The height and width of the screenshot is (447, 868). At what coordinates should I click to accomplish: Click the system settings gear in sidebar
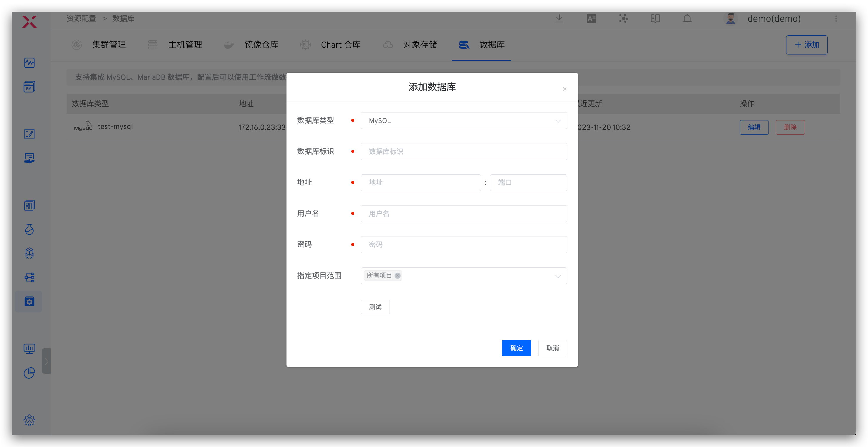tap(29, 420)
